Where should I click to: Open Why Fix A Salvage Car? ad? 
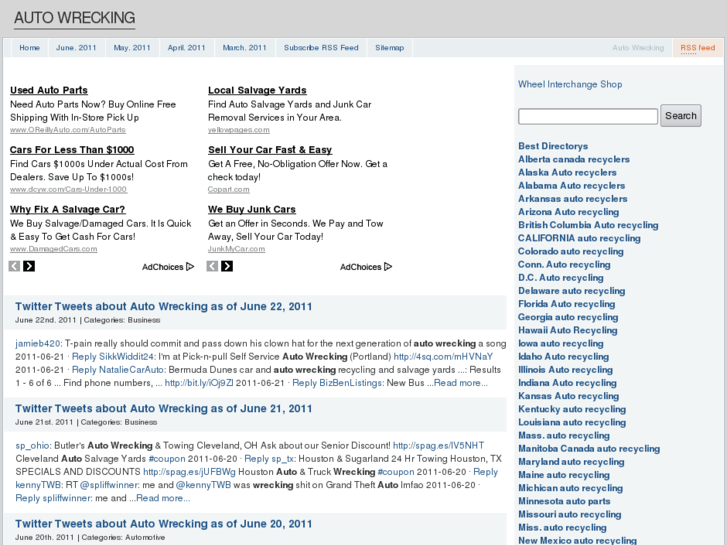[68, 210]
